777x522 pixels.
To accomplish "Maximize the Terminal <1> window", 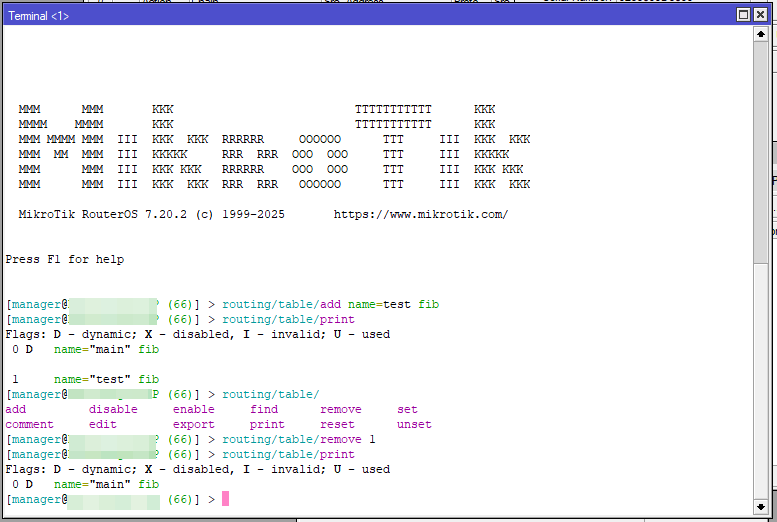I will point(743,15).
